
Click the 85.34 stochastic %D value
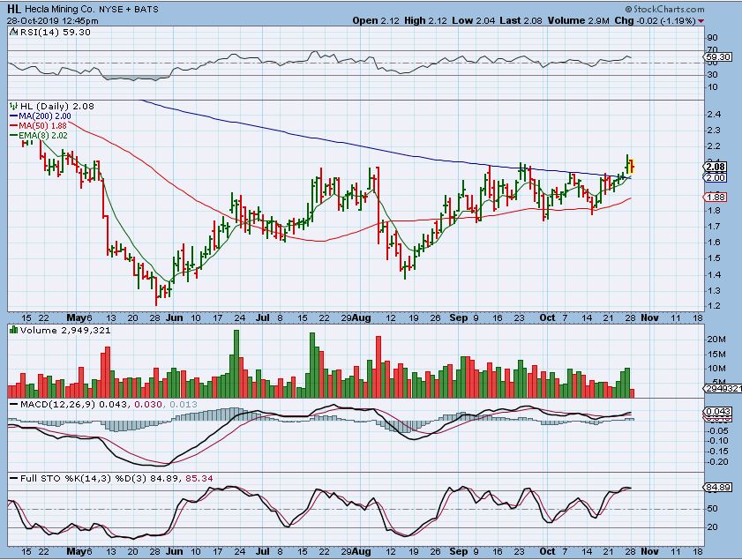point(199,479)
